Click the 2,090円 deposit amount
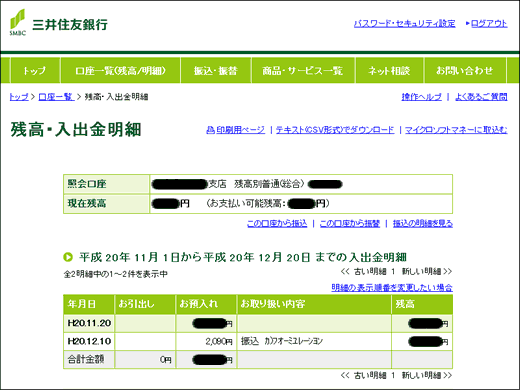 tap(219, 341)
